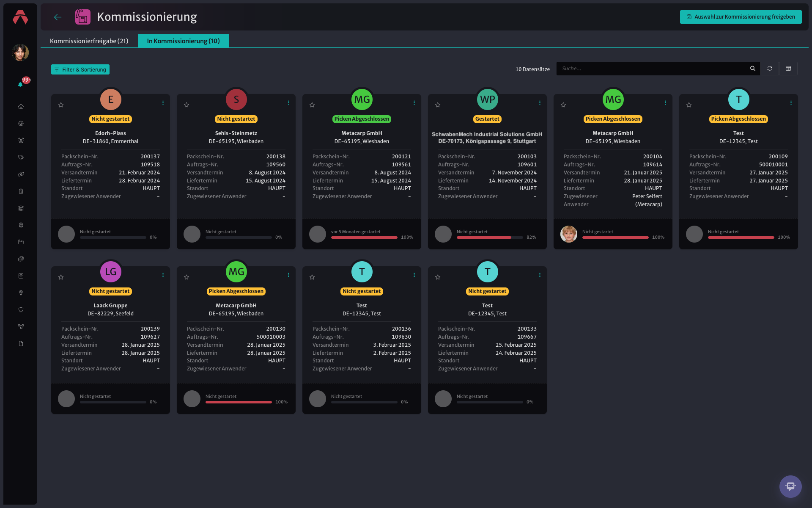This screenshot has height=508, width=812.
Task: Open Filter & Sortierung
Action: [80, 69]
